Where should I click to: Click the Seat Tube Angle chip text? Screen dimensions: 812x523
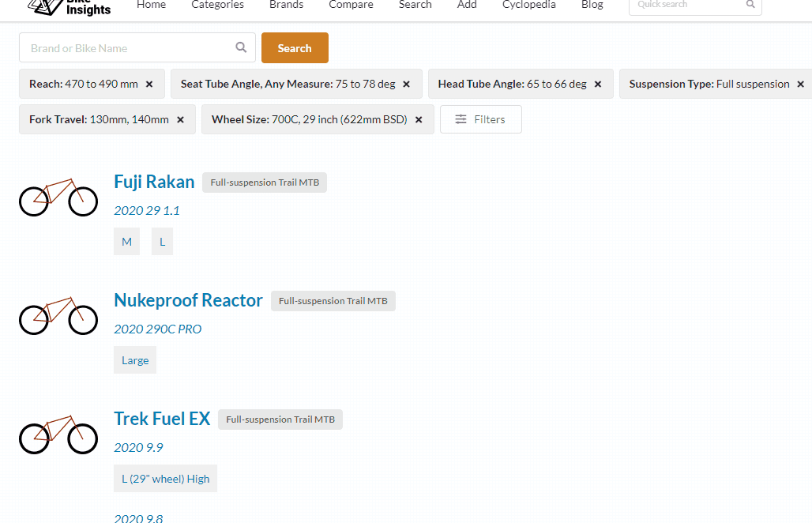tap(288, 84)
